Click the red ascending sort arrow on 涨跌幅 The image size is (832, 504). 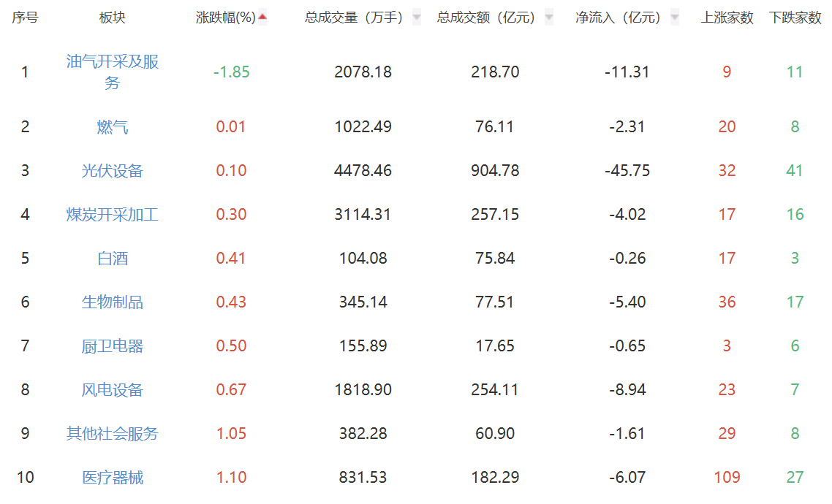262,18
